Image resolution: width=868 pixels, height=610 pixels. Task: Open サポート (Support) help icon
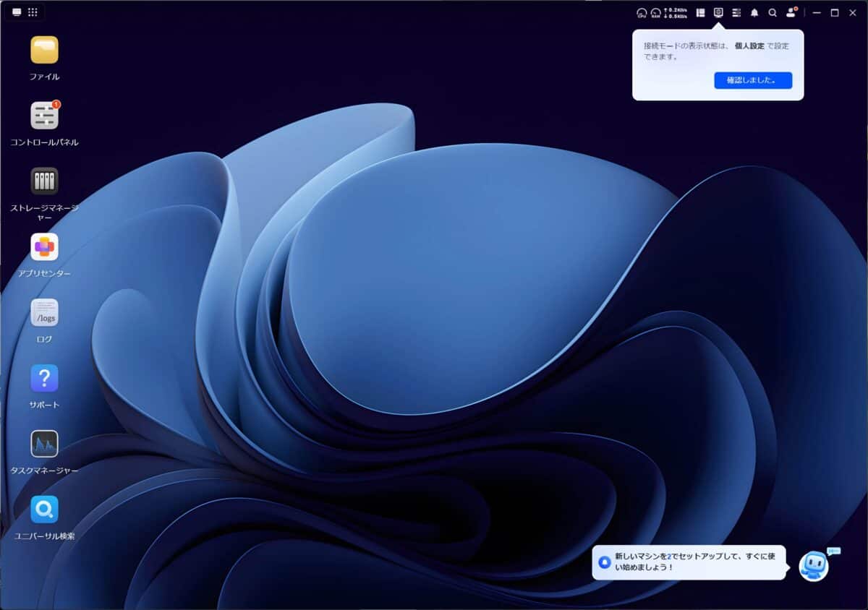[x=44, y=378]
